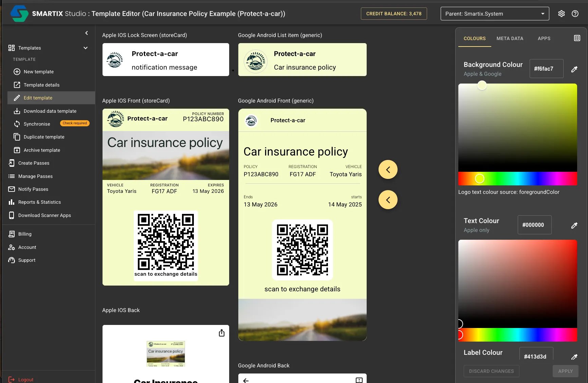Switch to the APPS tab
This screenshot has width=588, height=383.
[544, 38]
